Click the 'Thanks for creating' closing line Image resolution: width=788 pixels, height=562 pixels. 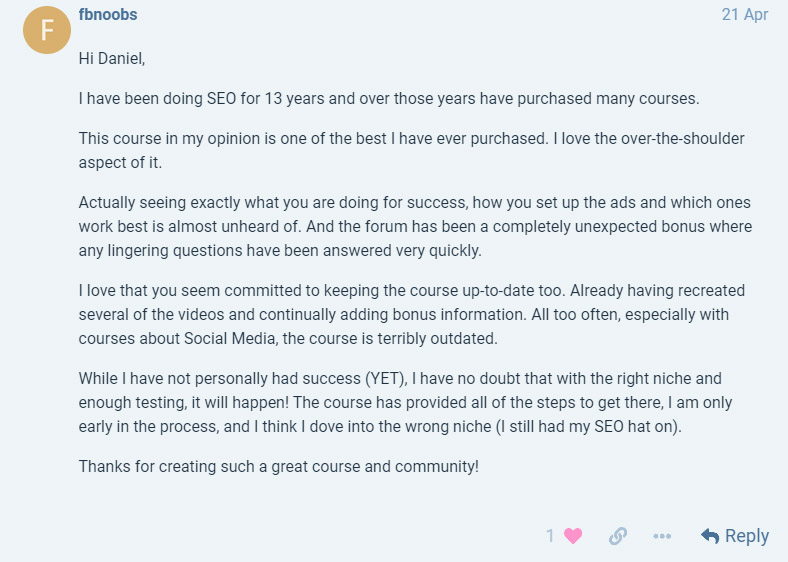click(279, 466)
